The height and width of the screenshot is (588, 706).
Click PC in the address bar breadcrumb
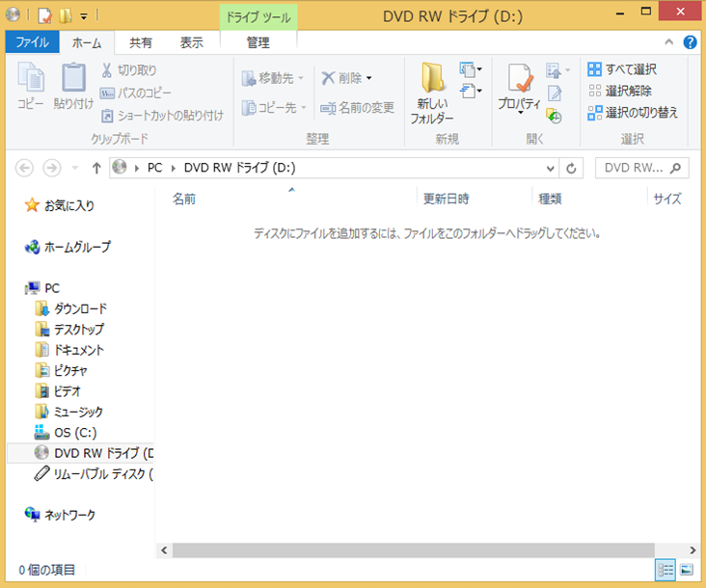pyautogui.click(x=155, y=168)
